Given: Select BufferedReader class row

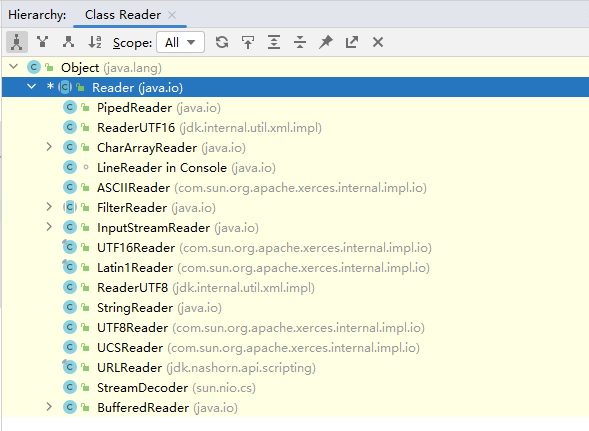Looking at the screenshot, I should pos(295,408).
